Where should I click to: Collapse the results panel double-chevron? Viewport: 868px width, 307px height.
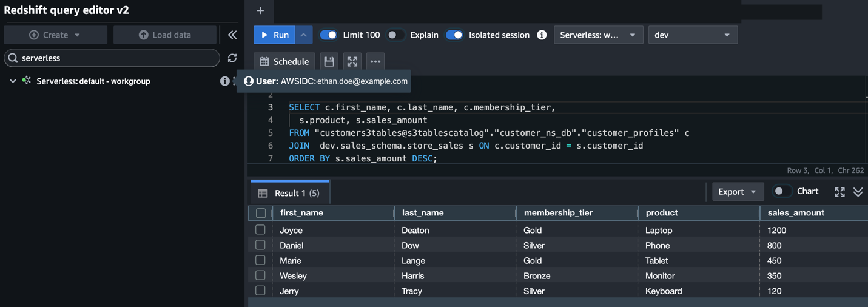[x=858, y=192]
